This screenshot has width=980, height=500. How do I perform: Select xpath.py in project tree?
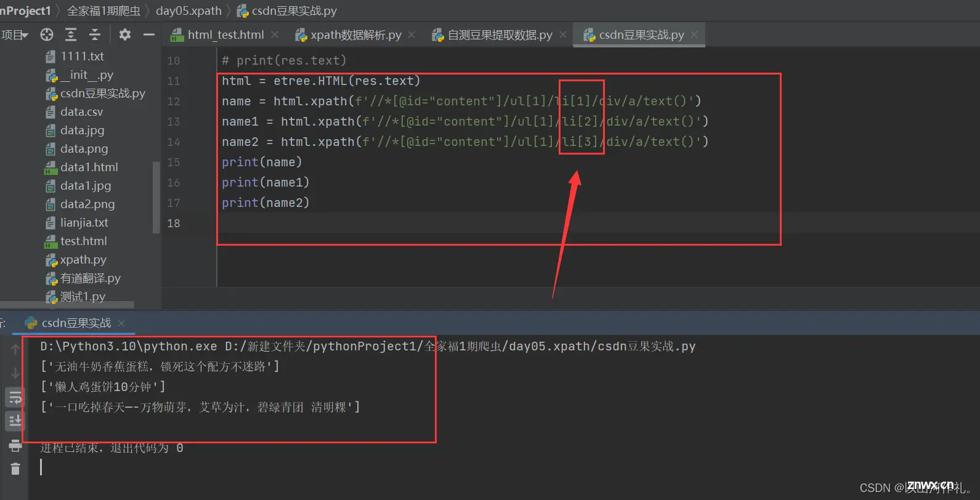coord(83,260)
